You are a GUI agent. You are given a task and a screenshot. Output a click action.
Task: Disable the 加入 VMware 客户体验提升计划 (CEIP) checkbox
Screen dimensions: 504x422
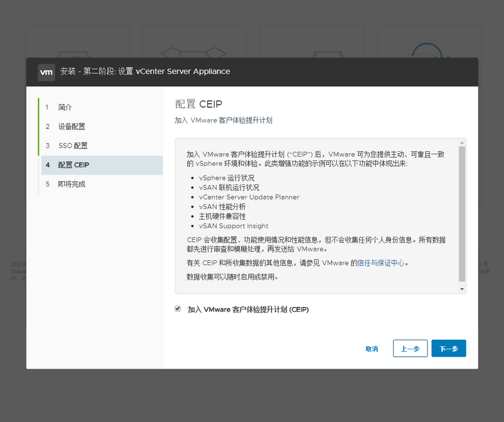coord(177,308)
